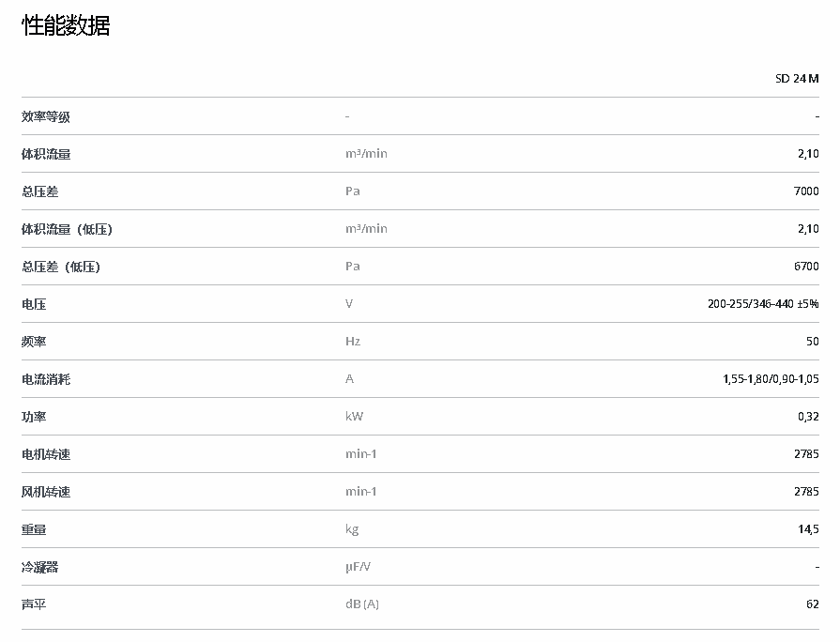Image resolution: width=840 pixels, height=642 pixels.
Task: Select the µF/V unit in 冷凝器 row
Action: click(x=359, y=567)
